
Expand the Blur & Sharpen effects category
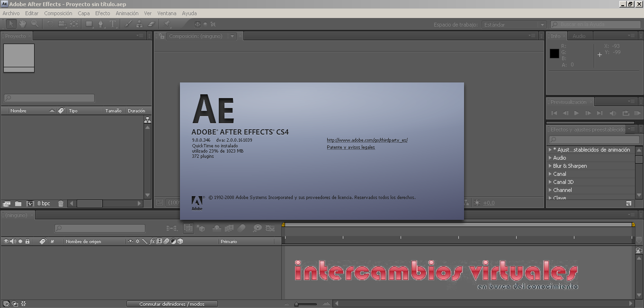click(550, 166)
